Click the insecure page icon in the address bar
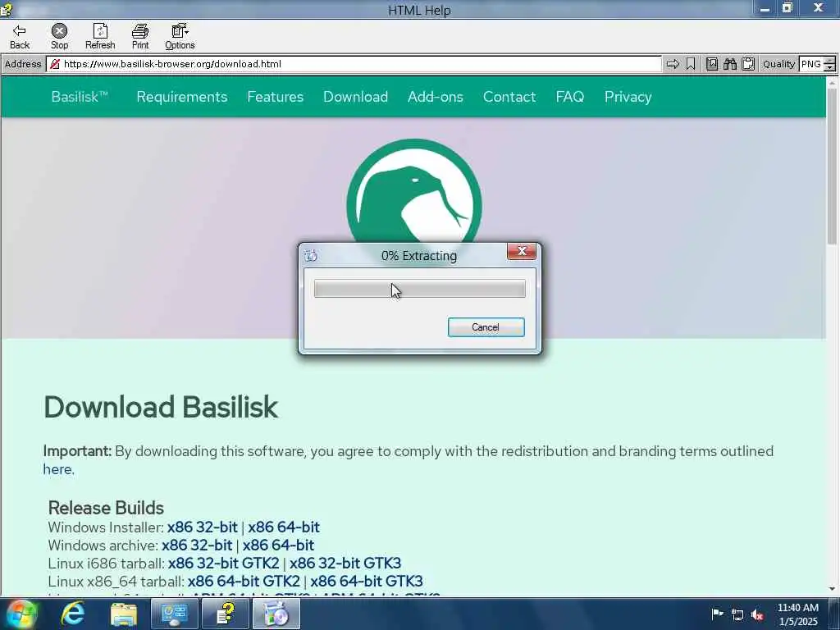Viewport: 840px width, 630px height. click(x=55, y=64)
